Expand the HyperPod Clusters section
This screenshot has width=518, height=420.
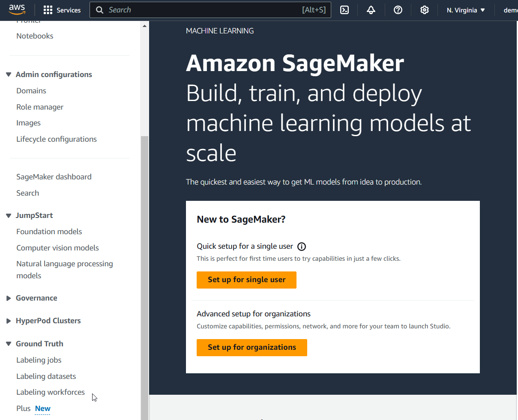[x=9, y=321]
